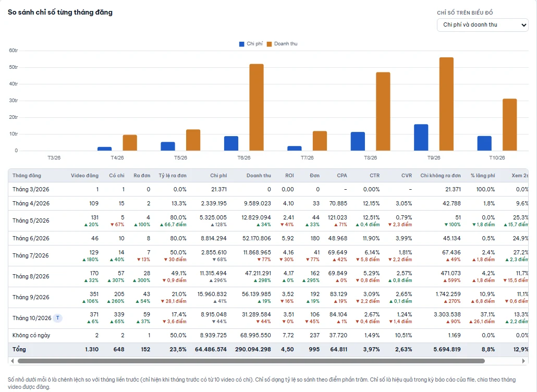The image size is (537, 392).
Task: Select the blue Chi phí bar for T8/26
Action: pos(358,141)
